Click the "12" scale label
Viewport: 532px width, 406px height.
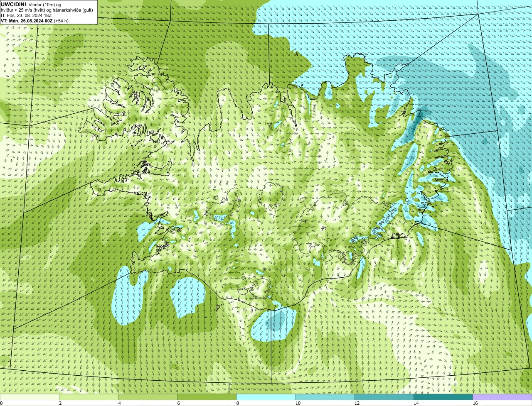pyautogui.click(x=357, y=403)
